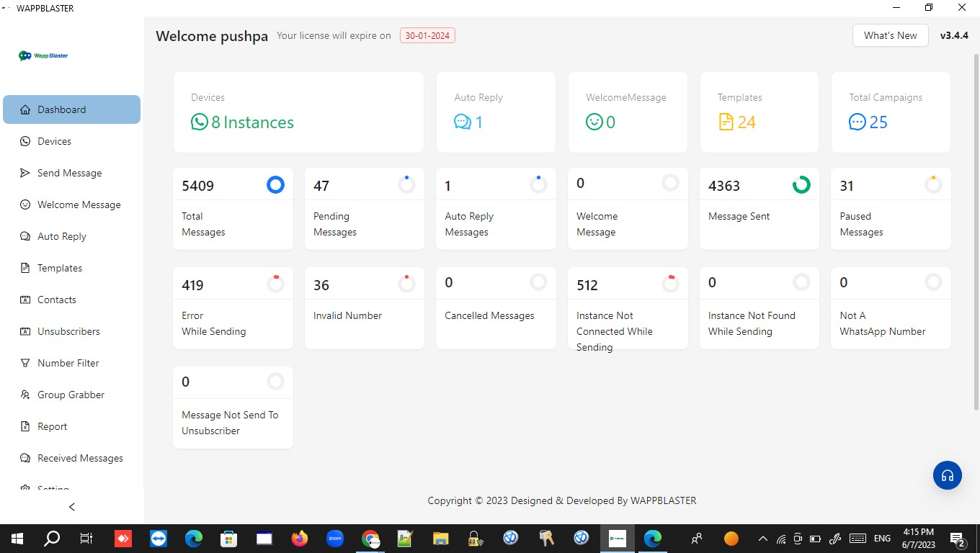The height and width of the screenshot is (553, 980).
Task: Click the Message Sent green progress ring
Action: pos(801,185)
